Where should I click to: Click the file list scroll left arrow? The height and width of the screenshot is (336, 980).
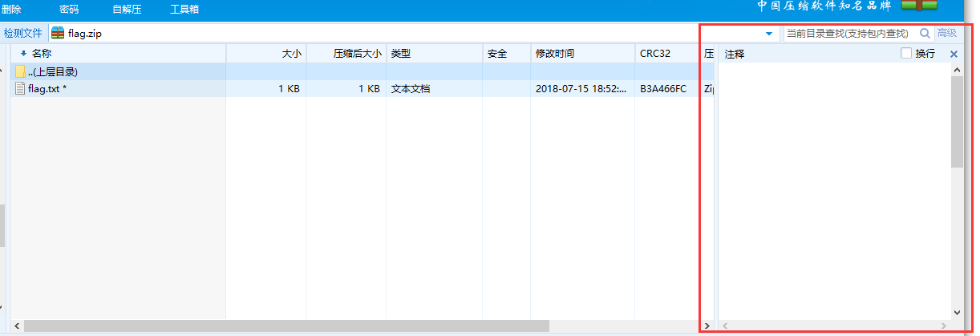point(18,326)
